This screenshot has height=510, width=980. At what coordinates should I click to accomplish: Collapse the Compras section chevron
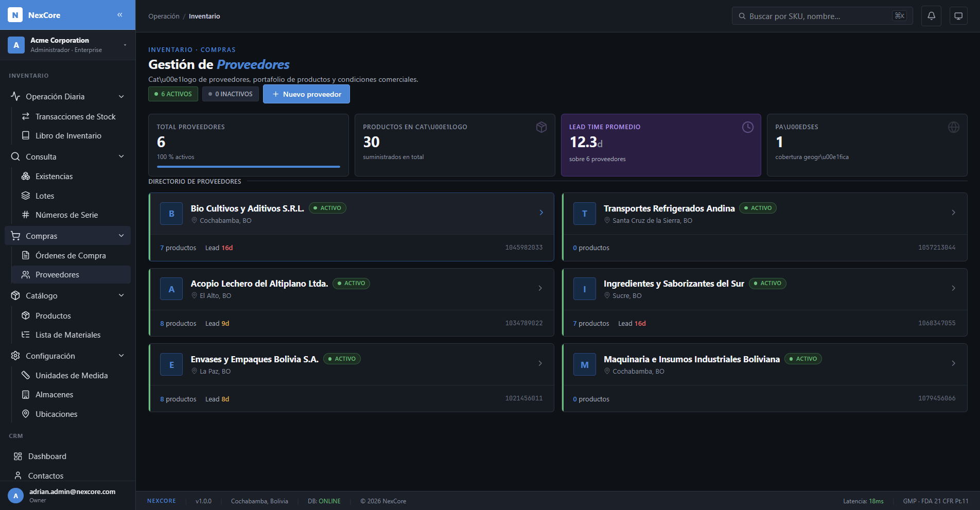(121, 236)
